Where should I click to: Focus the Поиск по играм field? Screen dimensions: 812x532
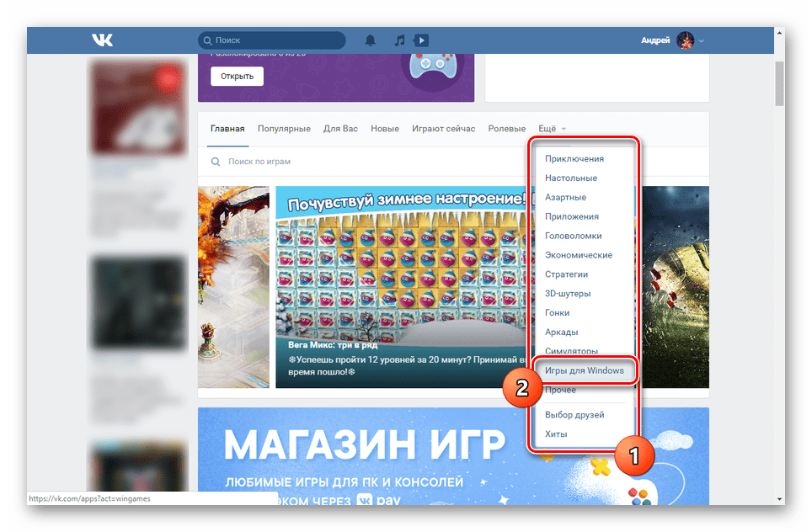pyautogui.click(x=362, y=162)
